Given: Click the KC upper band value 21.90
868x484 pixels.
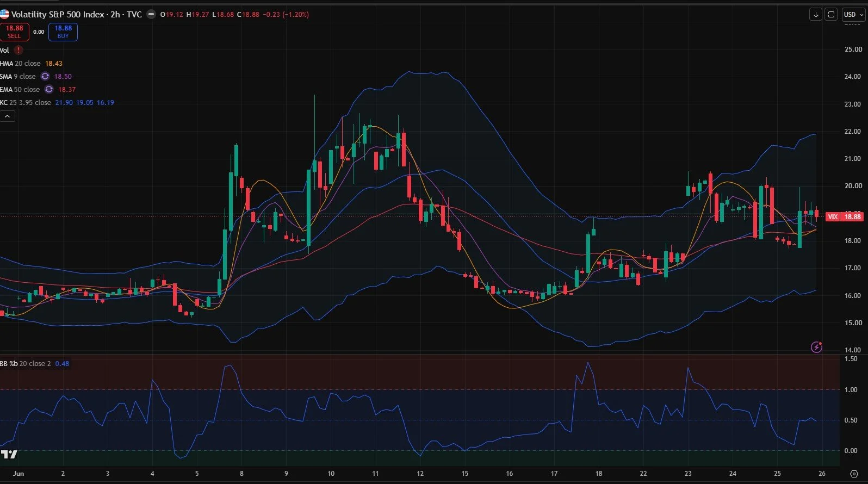Looking at the screenshot, I should point(64,103).
